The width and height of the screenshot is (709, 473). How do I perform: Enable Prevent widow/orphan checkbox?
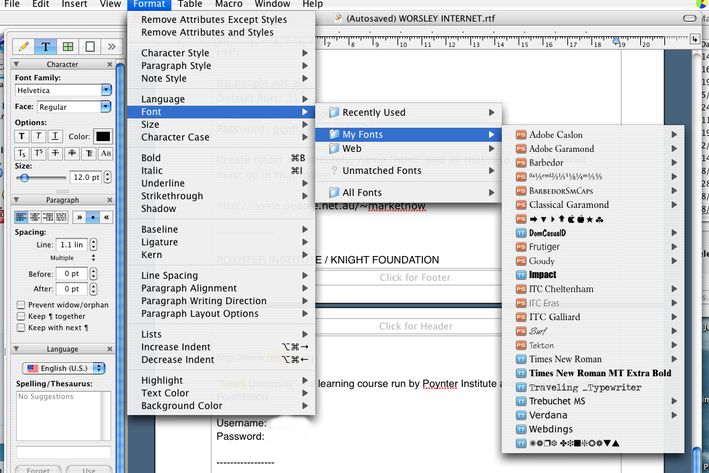(x=21, y=304)
